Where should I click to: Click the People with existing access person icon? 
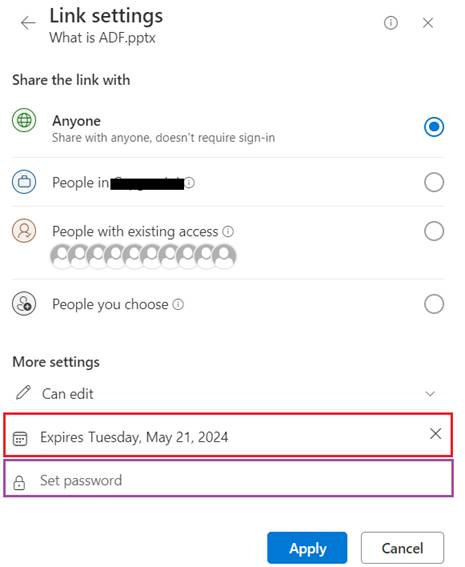[24, 230]
